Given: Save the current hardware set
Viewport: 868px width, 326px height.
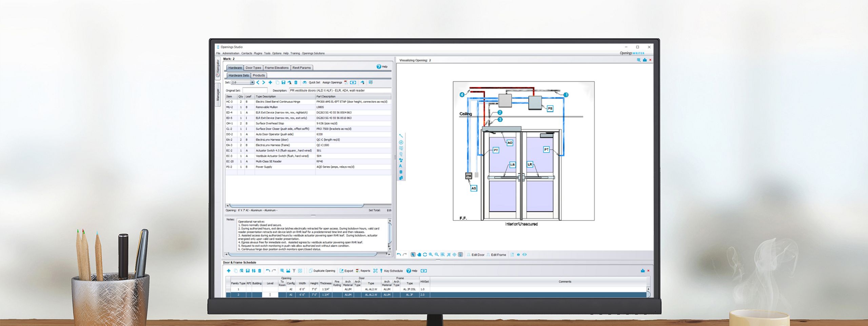Looking at the screenshot, I should (x=283, y=83).
